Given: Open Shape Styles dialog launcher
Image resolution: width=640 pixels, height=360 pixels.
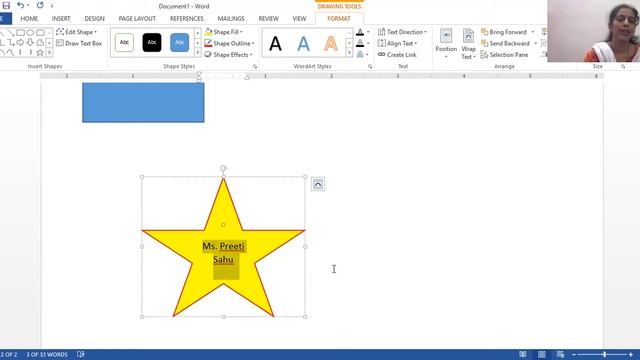Looking at the screenshot, I should (x=255, y=66).
